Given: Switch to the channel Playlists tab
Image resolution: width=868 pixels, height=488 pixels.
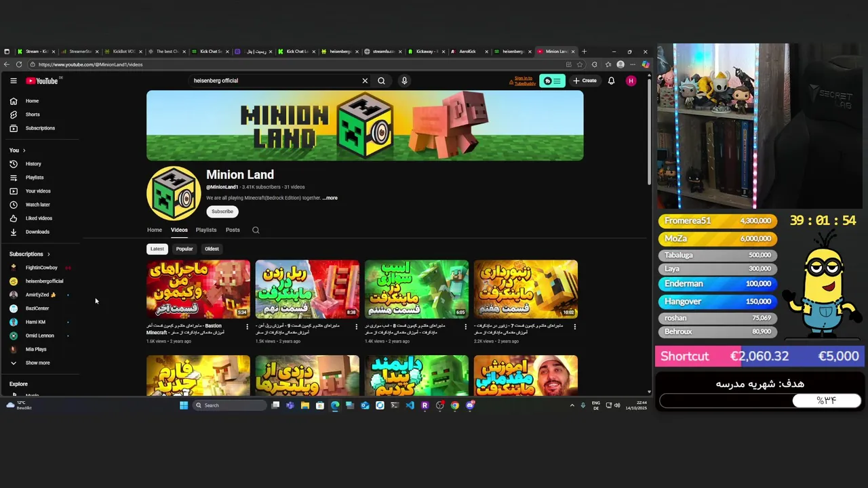Looking at the screenshot, I should coord(206,230).
